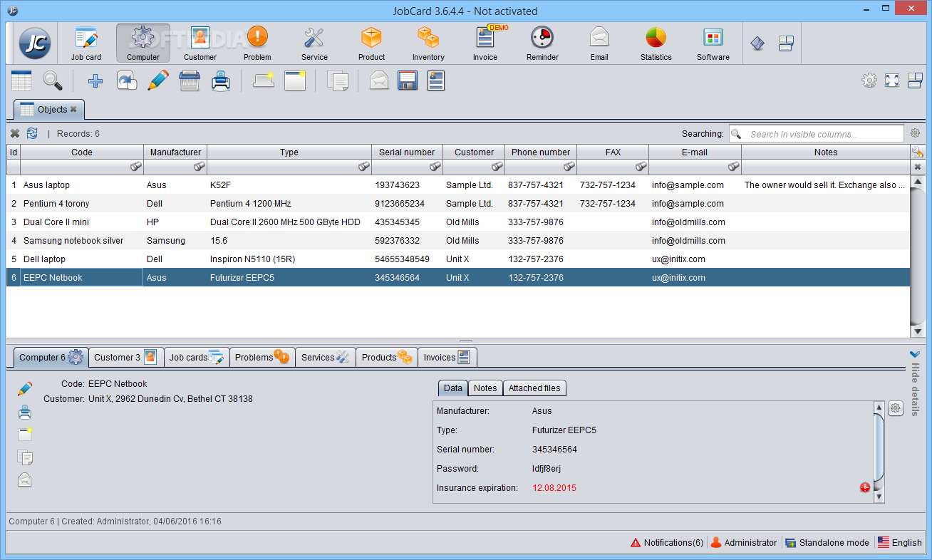Open search options gear beside search field
The width and height of the screenshot is (932, 560).
pos(915,133)
